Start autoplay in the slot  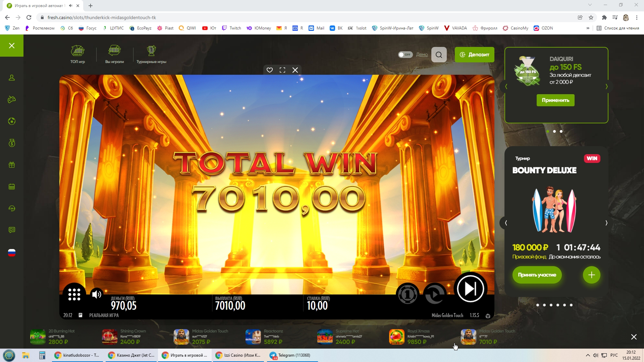(435, 295)
